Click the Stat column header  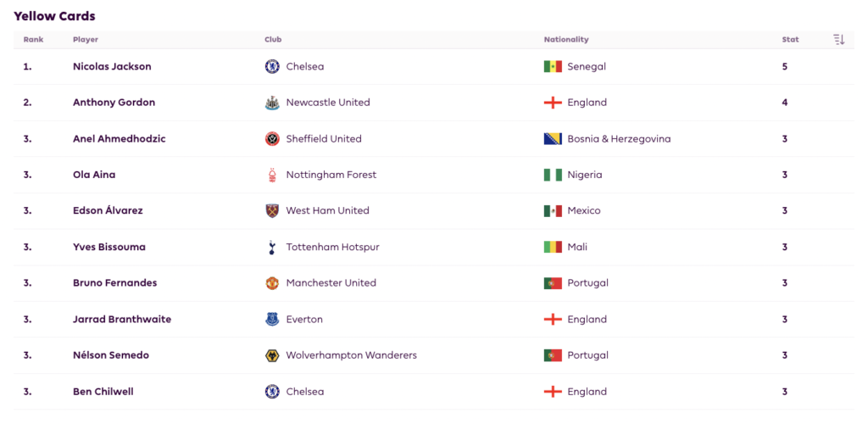[790, 40]
